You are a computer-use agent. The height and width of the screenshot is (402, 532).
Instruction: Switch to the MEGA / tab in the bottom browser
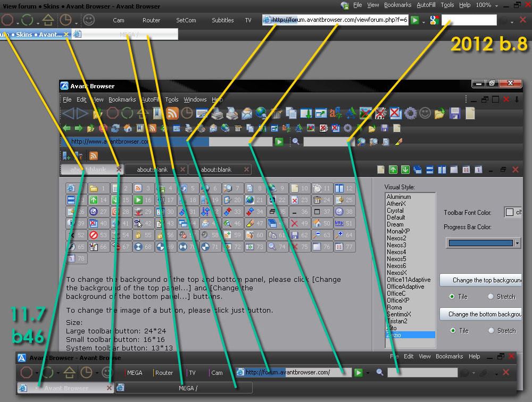point(184,388)
